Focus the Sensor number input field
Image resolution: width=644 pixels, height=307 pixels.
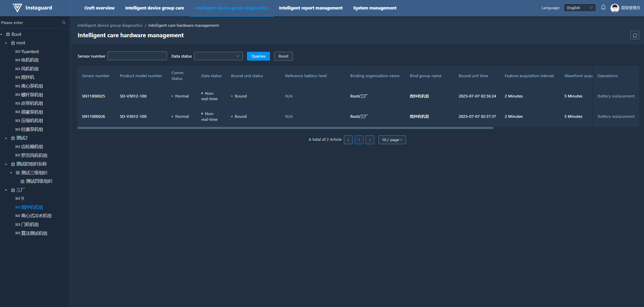coord(137,56)
